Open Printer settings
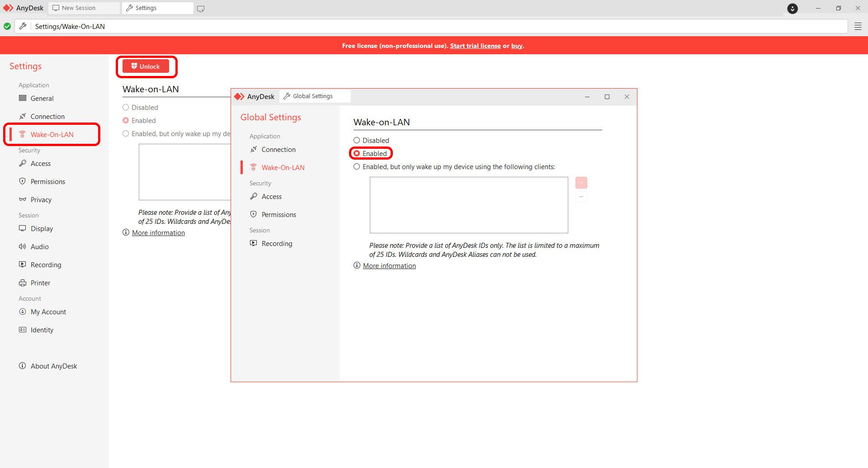This screenshot has height=468, width=868. [x=40, y=283]
